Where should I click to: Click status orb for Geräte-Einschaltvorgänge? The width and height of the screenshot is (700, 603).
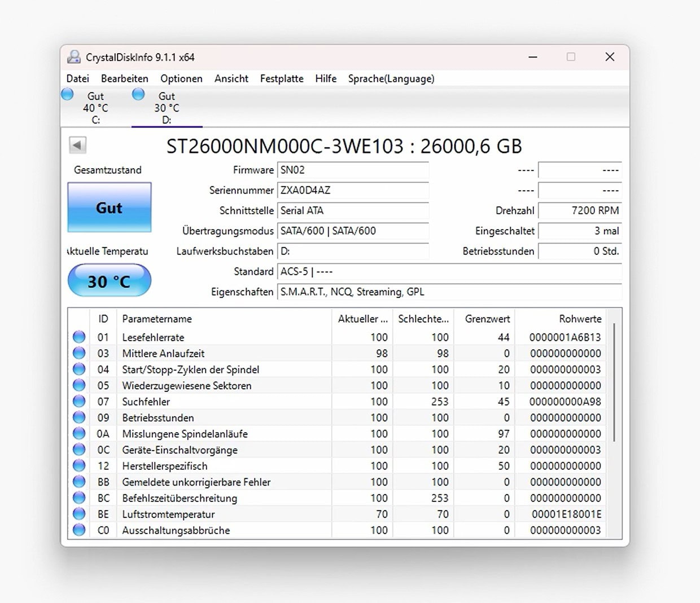pos(79,450)
